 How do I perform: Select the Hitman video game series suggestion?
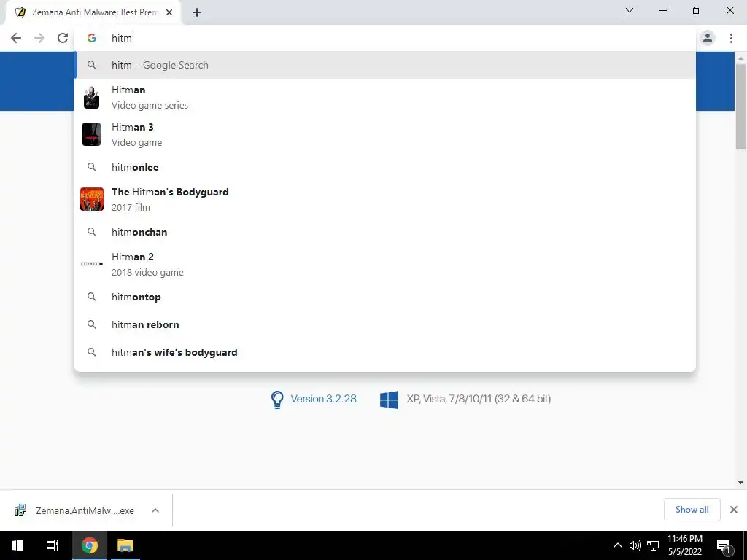(x=385, y=98)
